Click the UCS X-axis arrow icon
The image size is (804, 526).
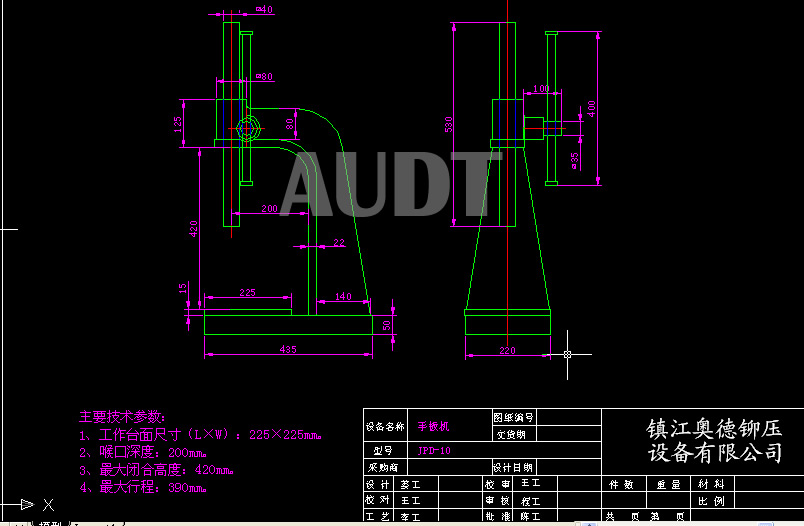tap(30, 504)
